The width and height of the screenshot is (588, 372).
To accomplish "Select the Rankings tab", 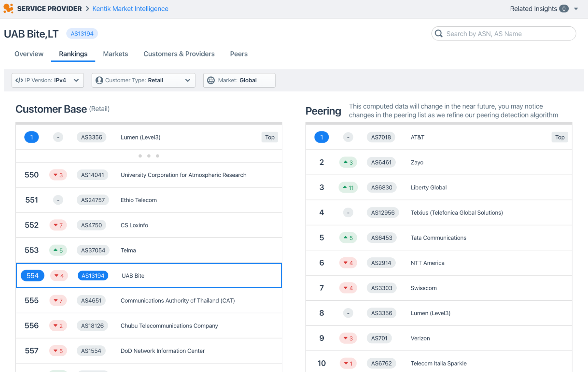I will coord(73,54).
